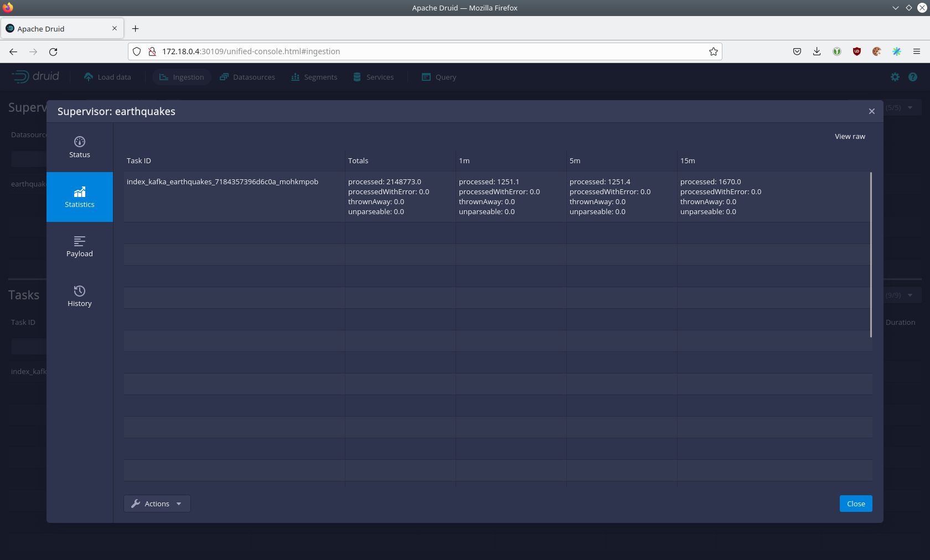Screen dimensions: 930x560
Task: Click the uBlock Origin extension icon
Action: point(856,51)
